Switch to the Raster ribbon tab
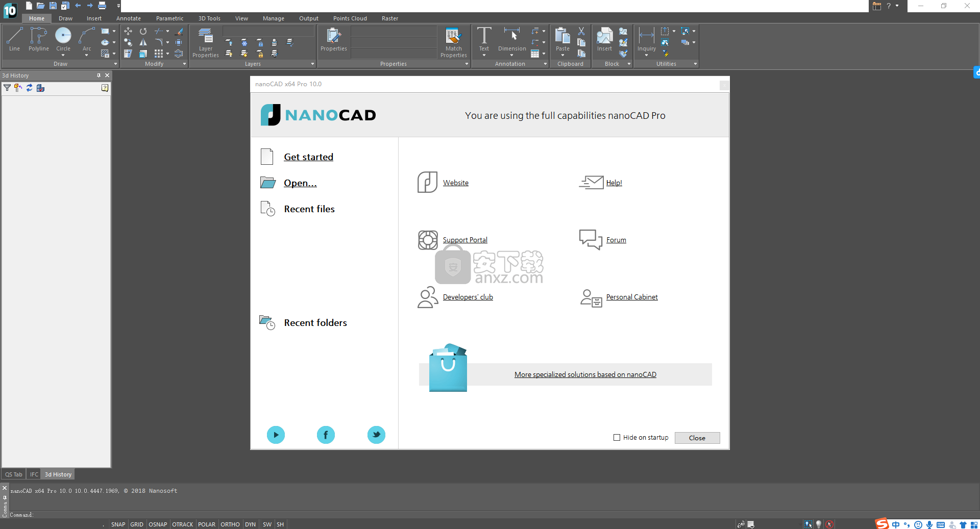 pos(390,18)
